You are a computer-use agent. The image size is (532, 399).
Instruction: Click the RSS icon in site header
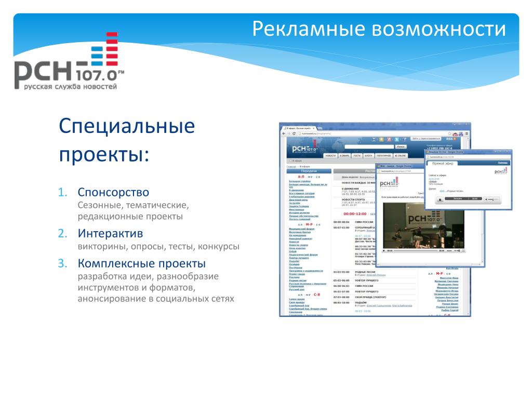(x=455, y=139)
